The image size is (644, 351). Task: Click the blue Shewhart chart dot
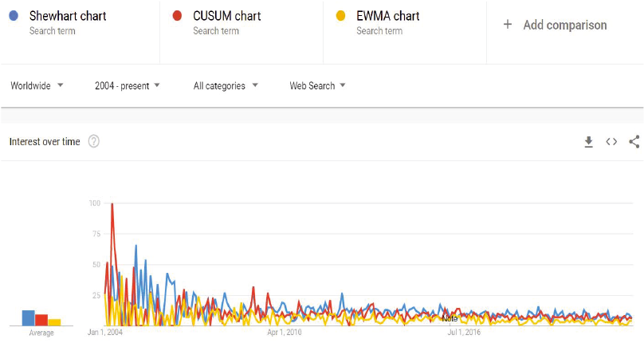point(14,16)
